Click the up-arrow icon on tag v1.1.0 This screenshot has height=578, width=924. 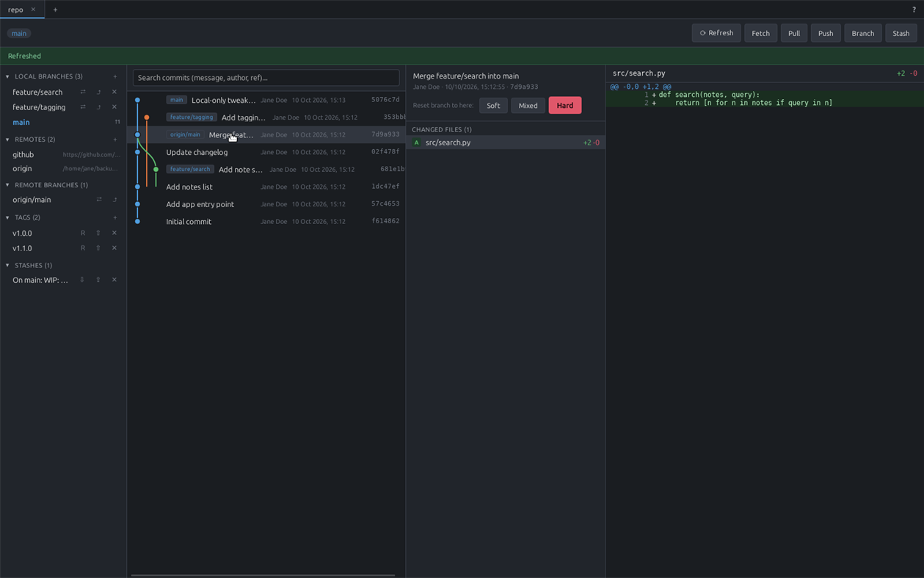98,248
